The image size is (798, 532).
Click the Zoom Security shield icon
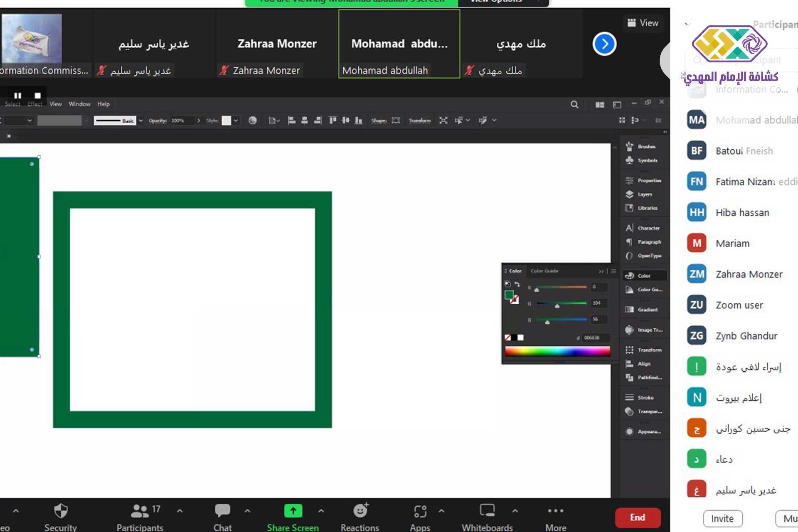[x=61, y=511]
